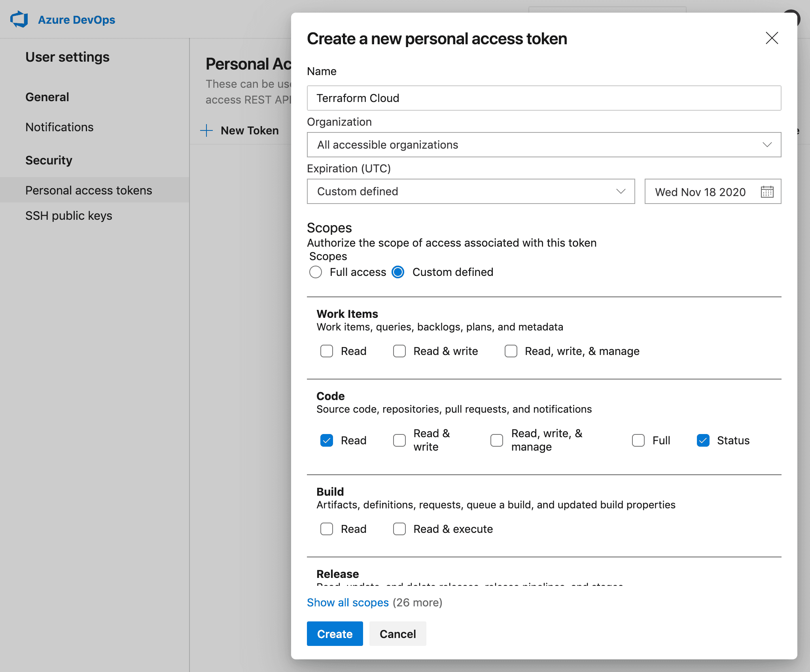Viewport: 810px width, 672px height.
Task: Check the Code Full checkbox
Action: (x=638, y=440)
